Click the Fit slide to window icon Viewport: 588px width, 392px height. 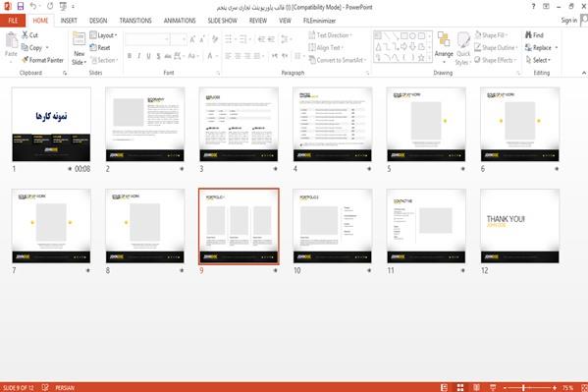(x=584, y=387)
